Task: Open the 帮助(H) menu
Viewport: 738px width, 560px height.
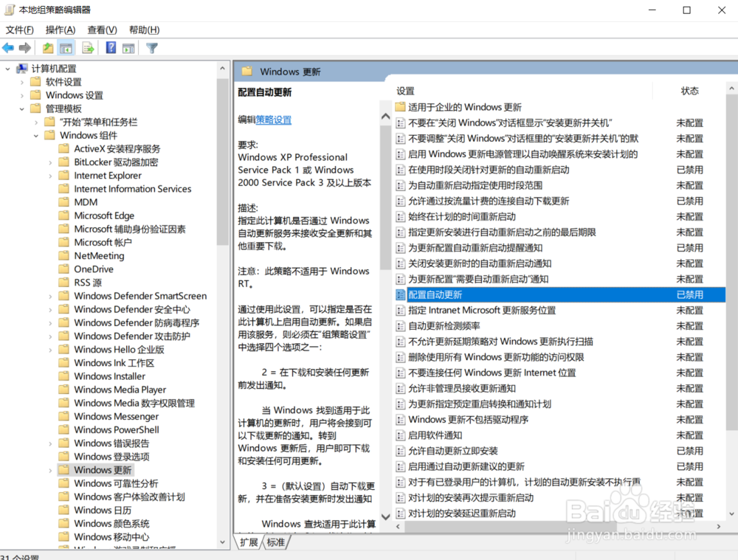Action: (x=144, y=30)
